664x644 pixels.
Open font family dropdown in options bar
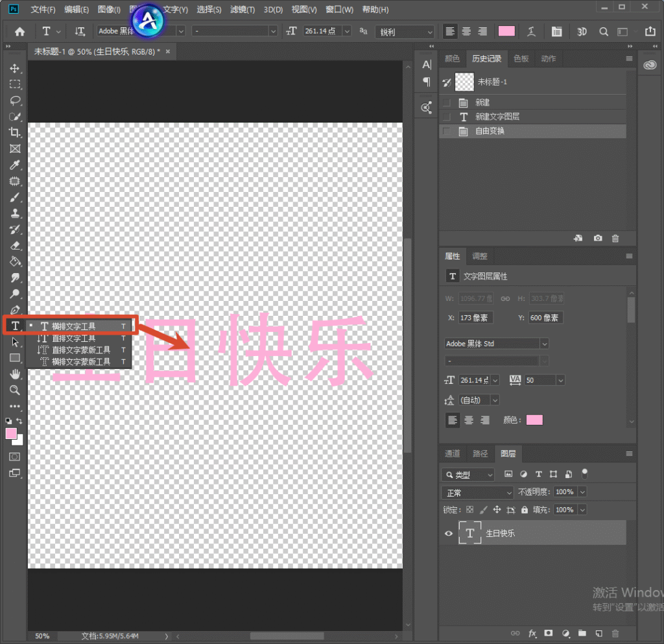[181, 31]
